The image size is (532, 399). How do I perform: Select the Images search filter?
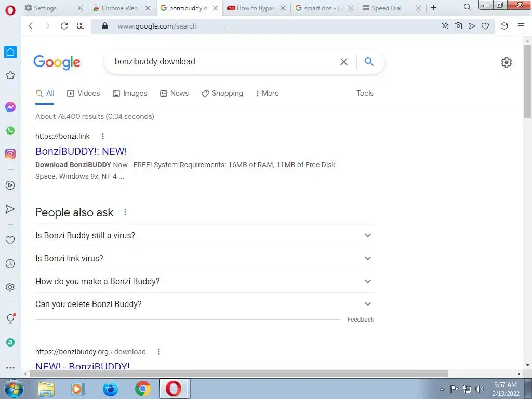[x=130, y=94]
